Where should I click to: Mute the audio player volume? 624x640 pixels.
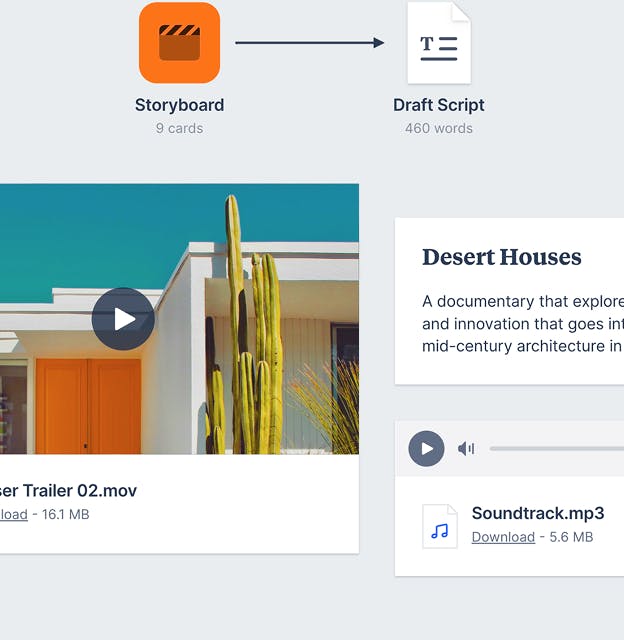[466, 449]
